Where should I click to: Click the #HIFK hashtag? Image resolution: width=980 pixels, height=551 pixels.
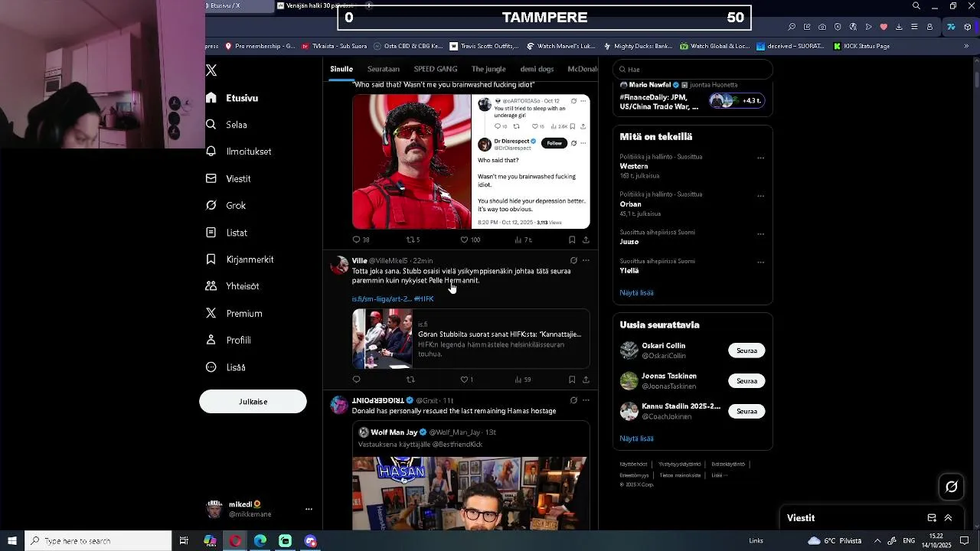(424, 299)
